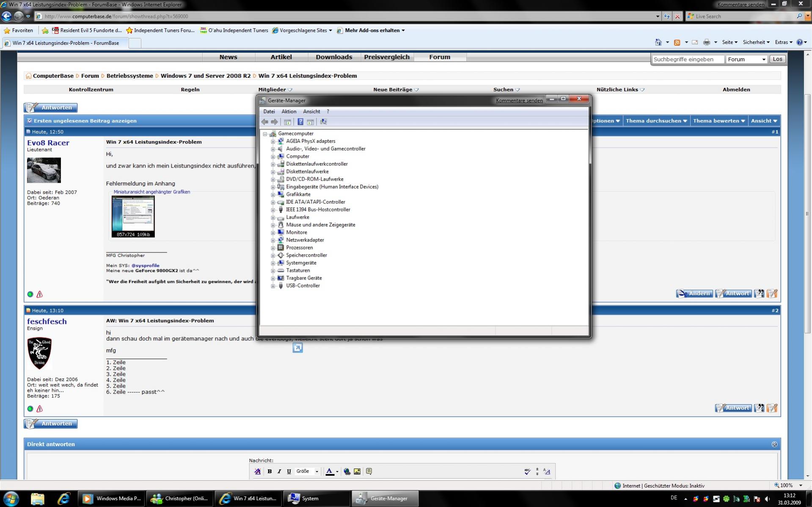Screen dimensions: 812x507
Task: Remove text formatting in reply editor
Action: pos(257,471)
